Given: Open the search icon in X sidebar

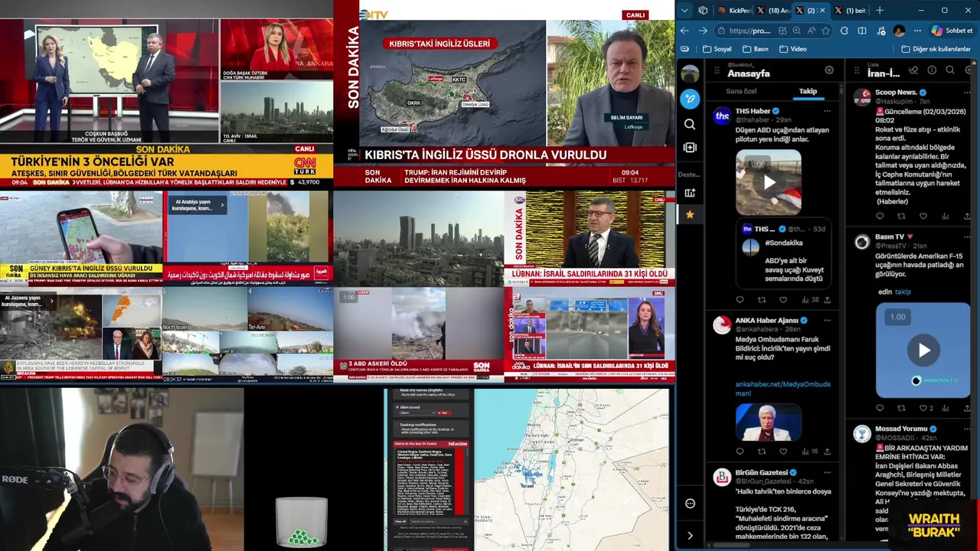Looking at the screenshot, I should click(690, 124).
